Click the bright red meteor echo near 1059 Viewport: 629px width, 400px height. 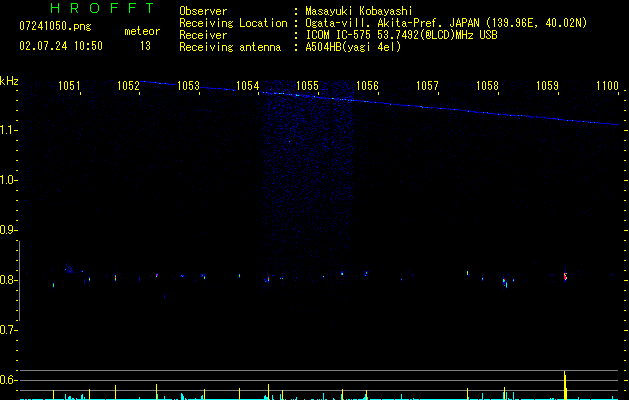pyautogui.click(x=565, y=276)
